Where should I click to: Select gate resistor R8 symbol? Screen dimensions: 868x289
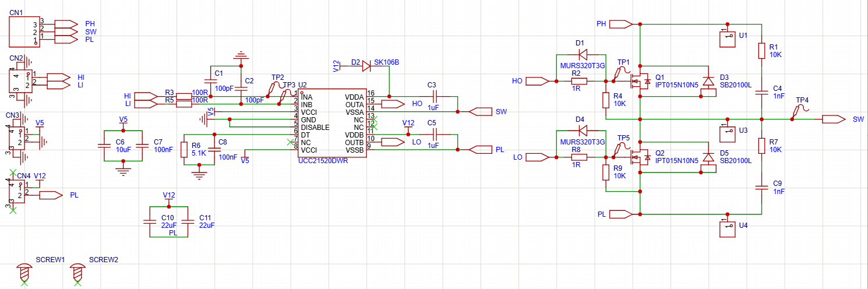[579, 157]
